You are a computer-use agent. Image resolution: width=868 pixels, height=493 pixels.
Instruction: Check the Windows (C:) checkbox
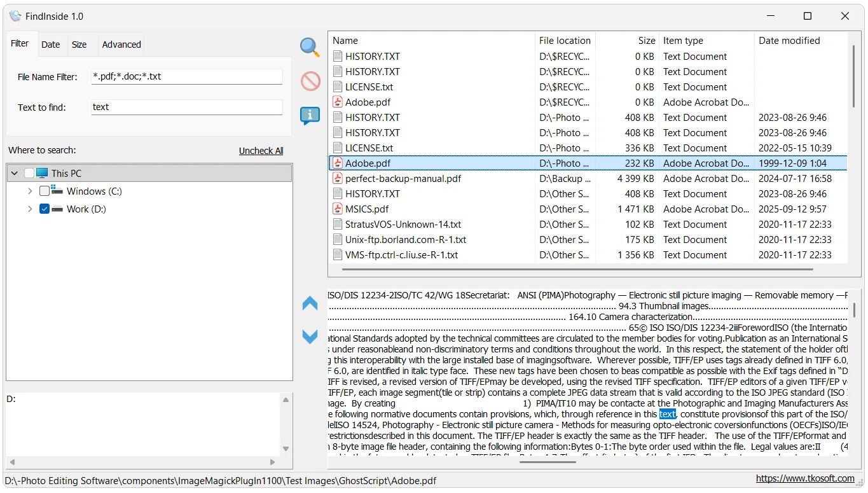coord(44,191)
